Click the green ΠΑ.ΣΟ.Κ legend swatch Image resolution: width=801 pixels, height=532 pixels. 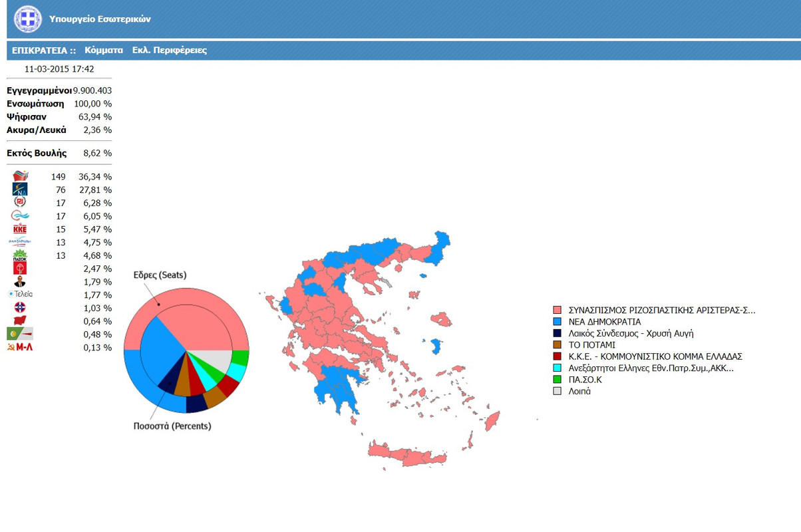558,380
